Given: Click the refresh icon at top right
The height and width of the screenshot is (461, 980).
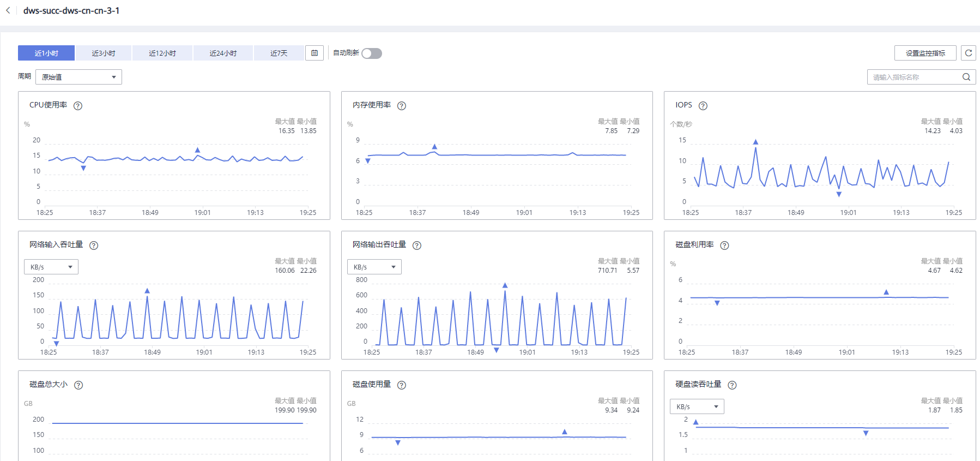Looking at the screenshot, I should coord(969,53).
